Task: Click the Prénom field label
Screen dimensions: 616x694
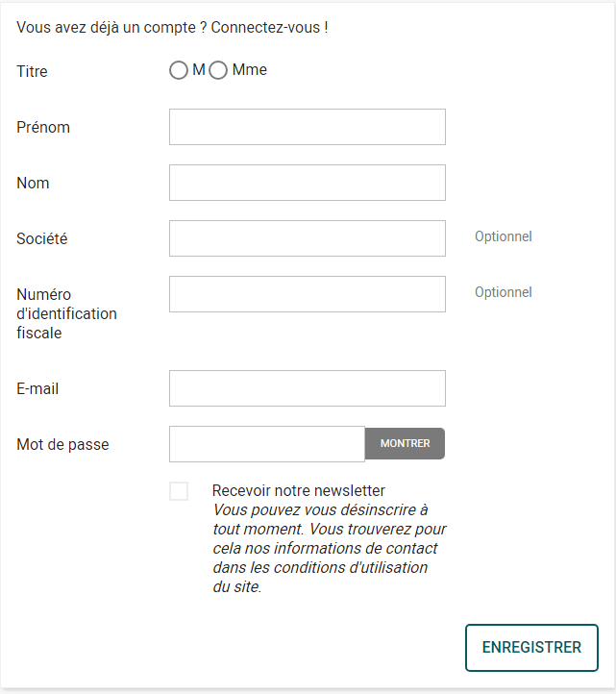Action: coord(43,127)
